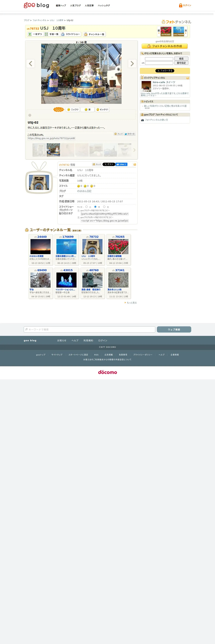This screenshot has height=644, width=215.
Task: Click USJ gate thumbnail in TV frame
Action: (39, 183)
